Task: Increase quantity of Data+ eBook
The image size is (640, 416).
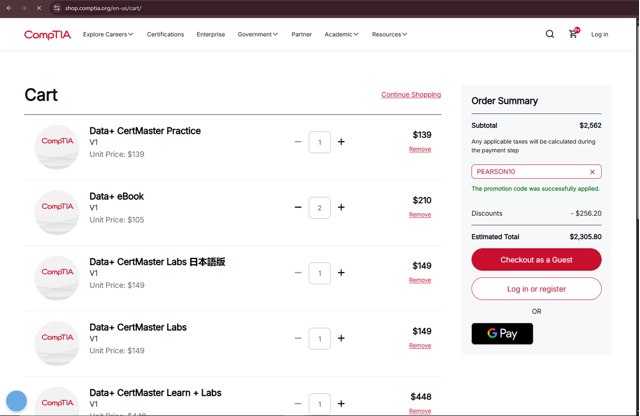Action: [x=341, y=207]
